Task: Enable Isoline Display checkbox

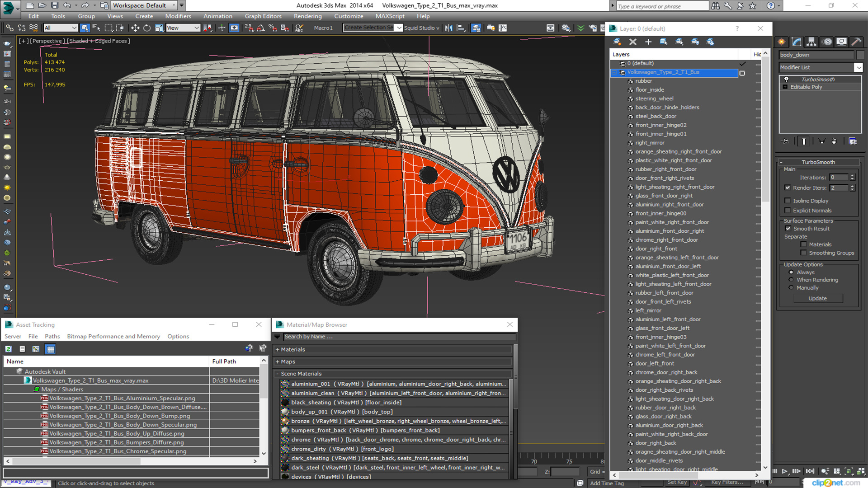Action: (x=788, y=201)
